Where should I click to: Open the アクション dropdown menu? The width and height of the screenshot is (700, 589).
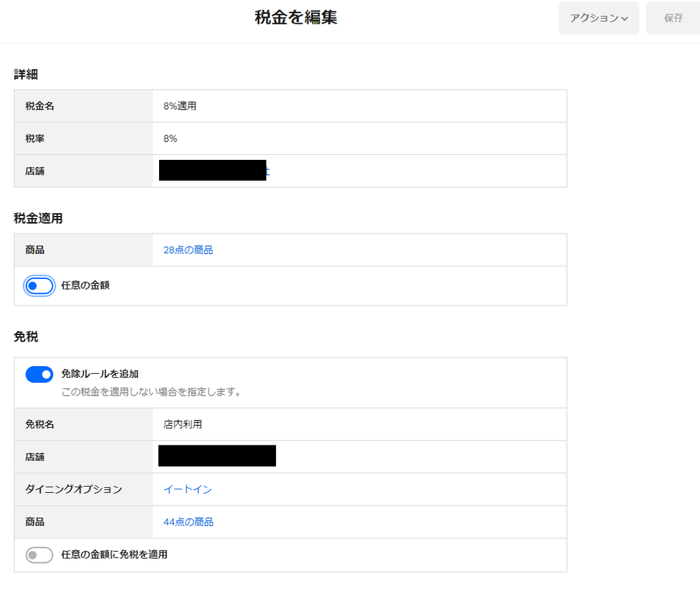(598, 18)
